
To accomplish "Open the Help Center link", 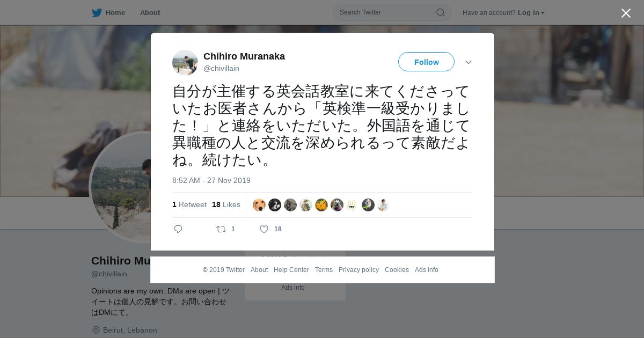I will (291, 270).
